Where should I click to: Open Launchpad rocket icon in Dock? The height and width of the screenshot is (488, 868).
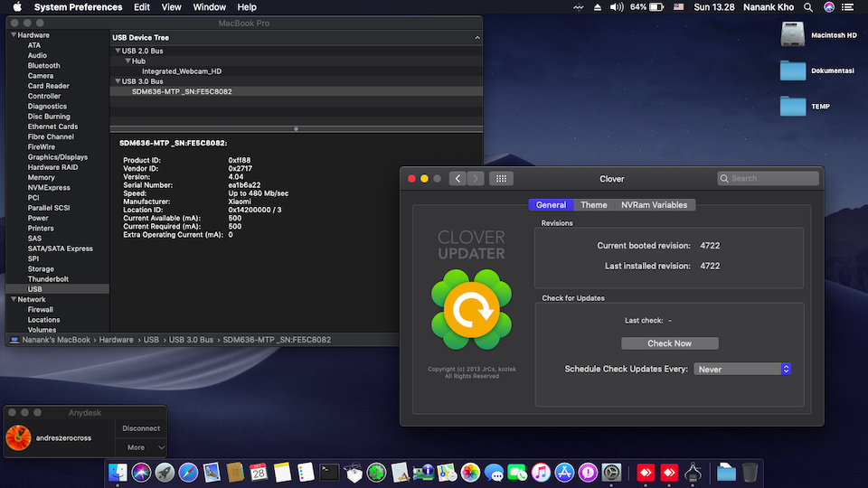pos(165,473)
